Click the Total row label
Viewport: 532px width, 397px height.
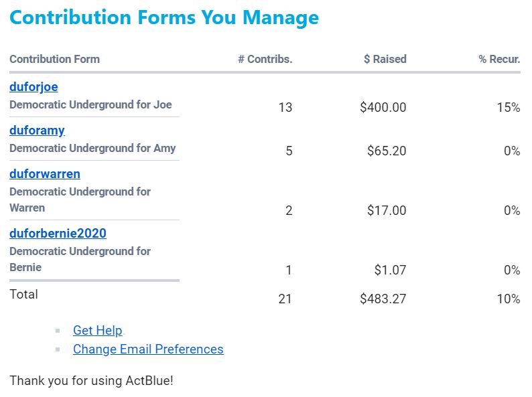click(x=23, y=294)
